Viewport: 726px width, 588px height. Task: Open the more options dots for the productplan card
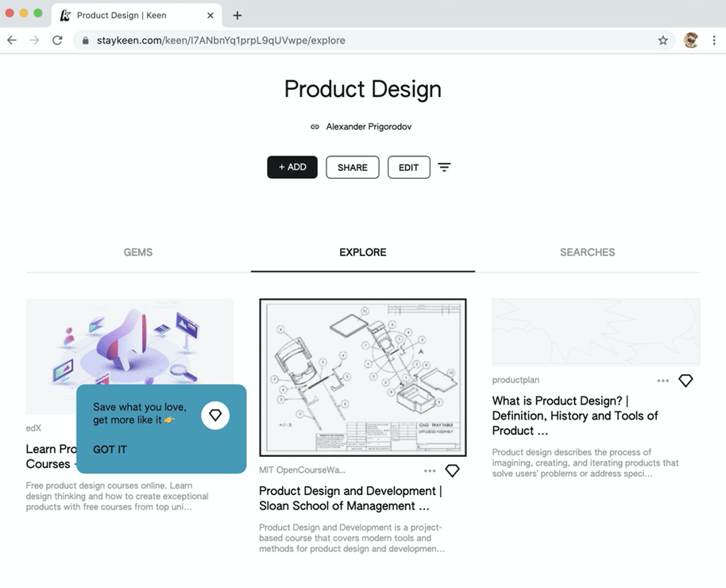(x=663, y=381)
